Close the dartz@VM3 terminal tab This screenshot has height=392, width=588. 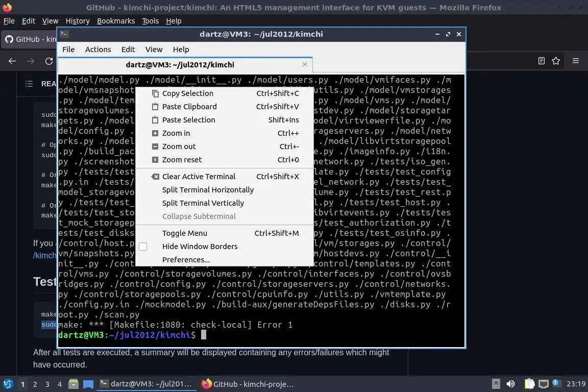305,64
